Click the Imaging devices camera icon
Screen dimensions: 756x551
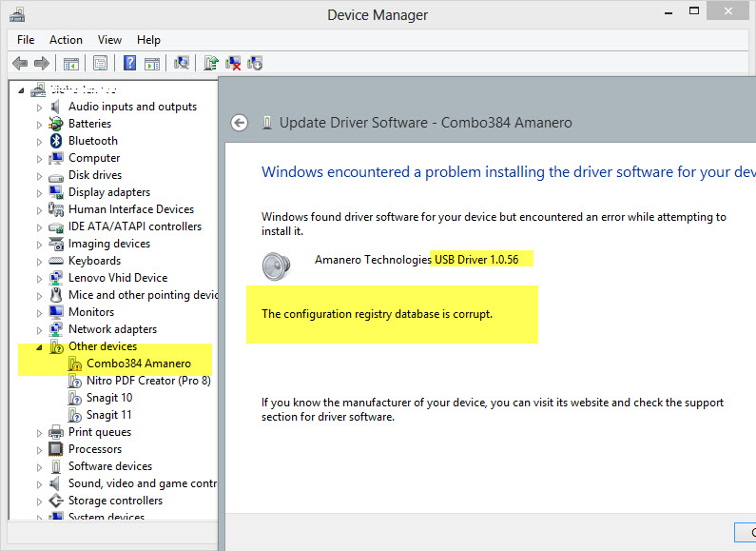tap(56, 244)
